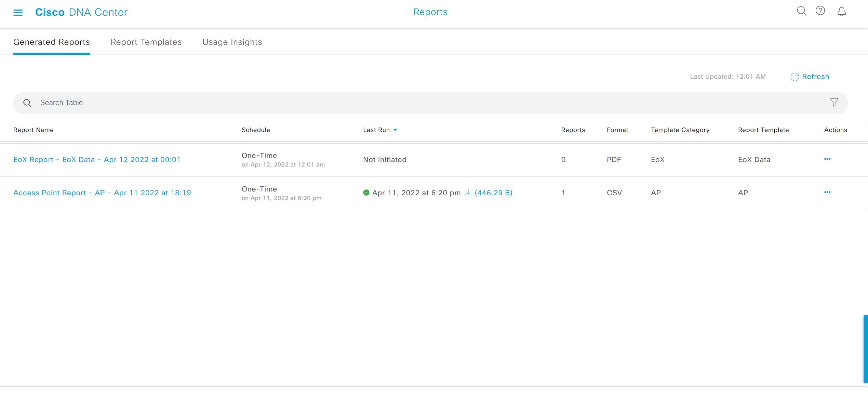Open the Usage Insights tab

[x=232, y=42]
